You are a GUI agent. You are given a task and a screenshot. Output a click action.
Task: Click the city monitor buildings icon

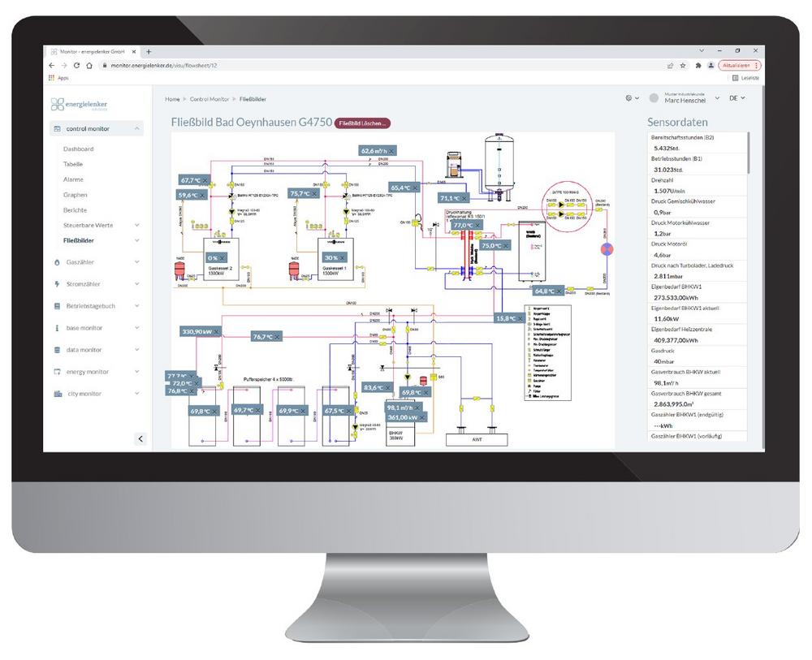pyautogui.click(x=57, y=394)
